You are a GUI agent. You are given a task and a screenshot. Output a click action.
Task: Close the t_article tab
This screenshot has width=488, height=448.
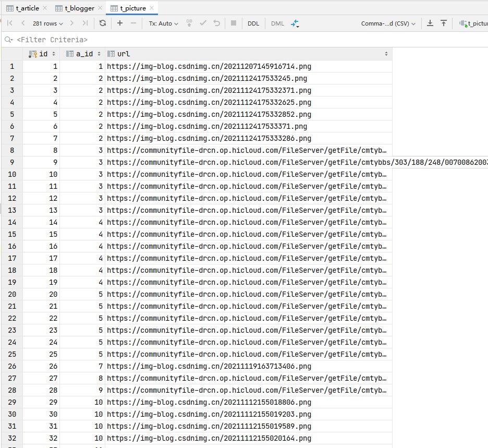coord(45,8)
